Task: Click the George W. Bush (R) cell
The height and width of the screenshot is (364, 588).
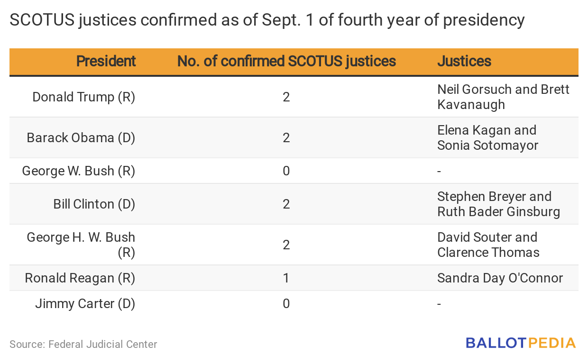Action: click(x=79, y=171)
